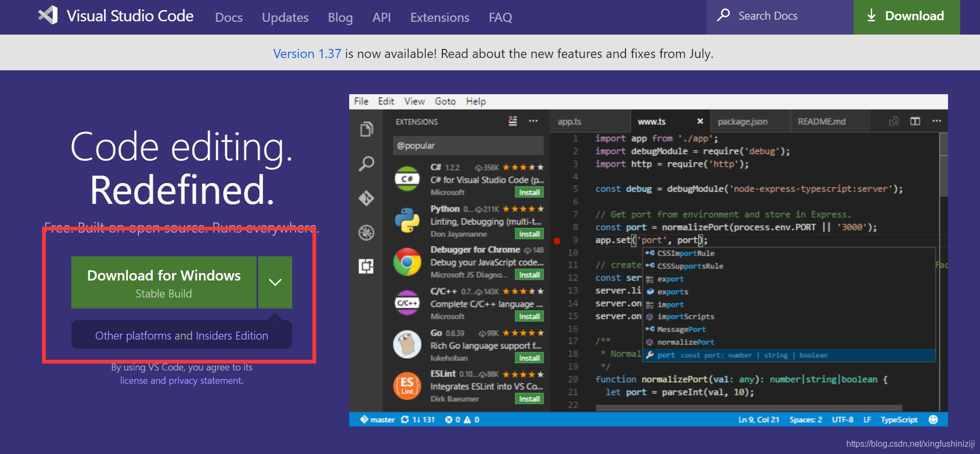Viewport: 980px width, 454px height.
Task: Click the C# extension icon
Action: (x=407, y=179)
